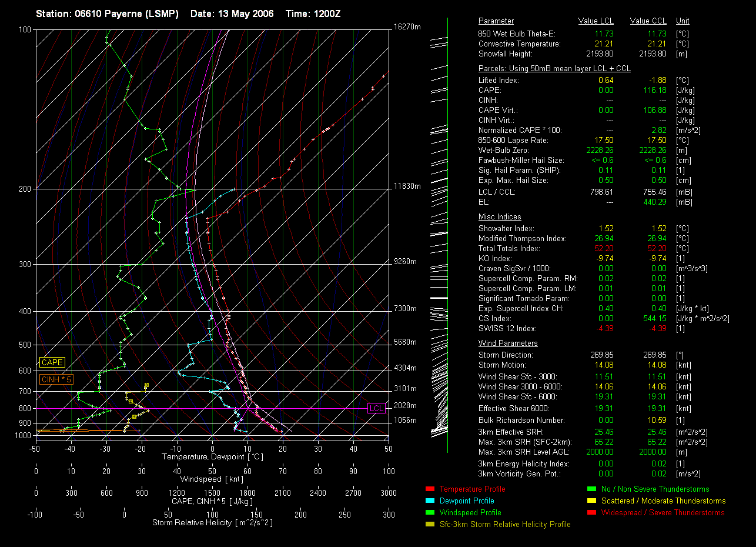The image size is (756, 547).
Task: Click the Temperature, Dewpoint axis label
Action: pos(212,456)
